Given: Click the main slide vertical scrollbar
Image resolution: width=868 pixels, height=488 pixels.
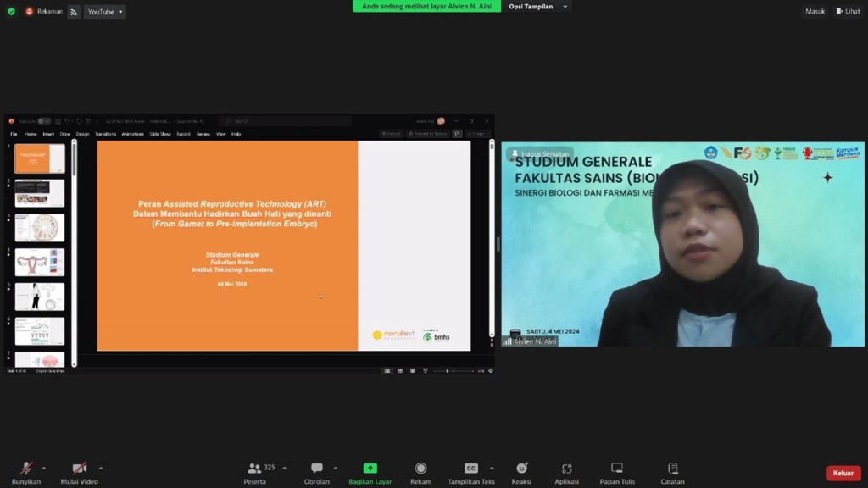Looking at the screenshot, I should [492, 239].
